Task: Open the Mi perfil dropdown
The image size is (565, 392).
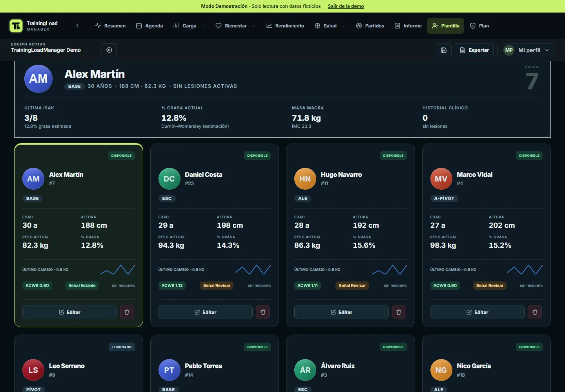Action: click(x=528, y=50)
